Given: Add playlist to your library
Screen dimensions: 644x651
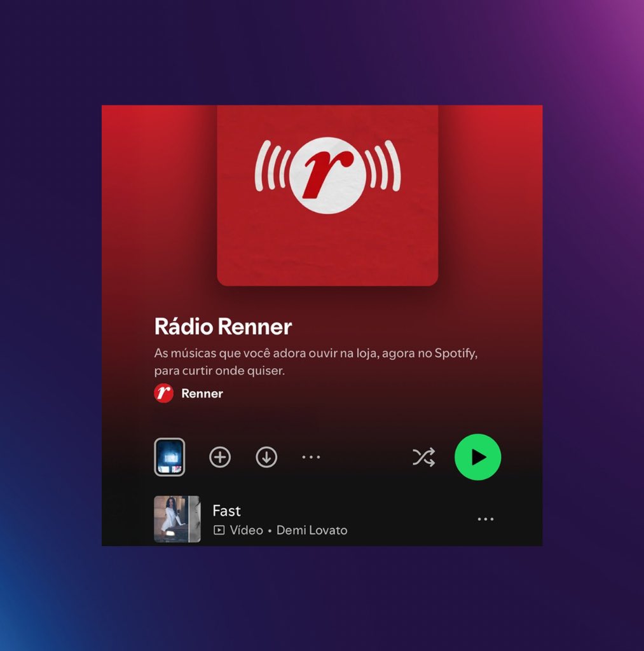Looking at the screenshot, I should [x=220, y=457].
